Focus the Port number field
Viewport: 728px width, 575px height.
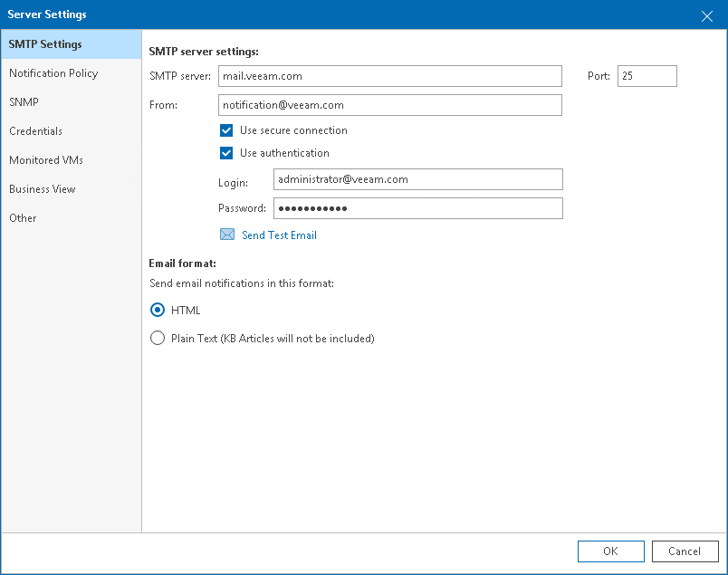pos(647,76)
